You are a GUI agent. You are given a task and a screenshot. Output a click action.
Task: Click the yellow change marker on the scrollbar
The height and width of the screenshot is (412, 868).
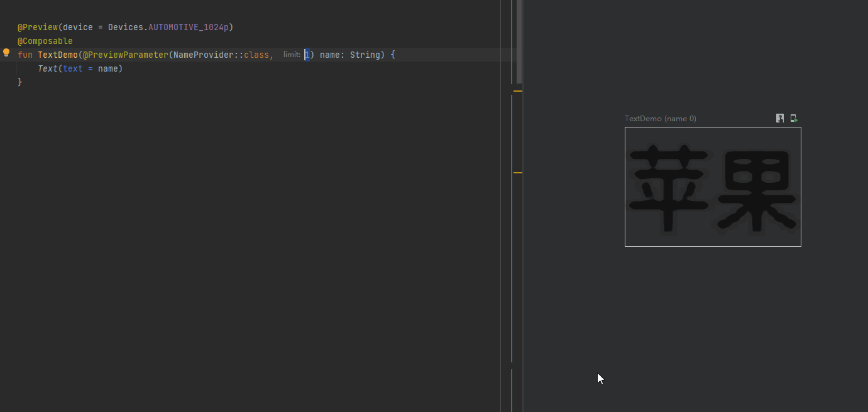[x=518, y=91]
